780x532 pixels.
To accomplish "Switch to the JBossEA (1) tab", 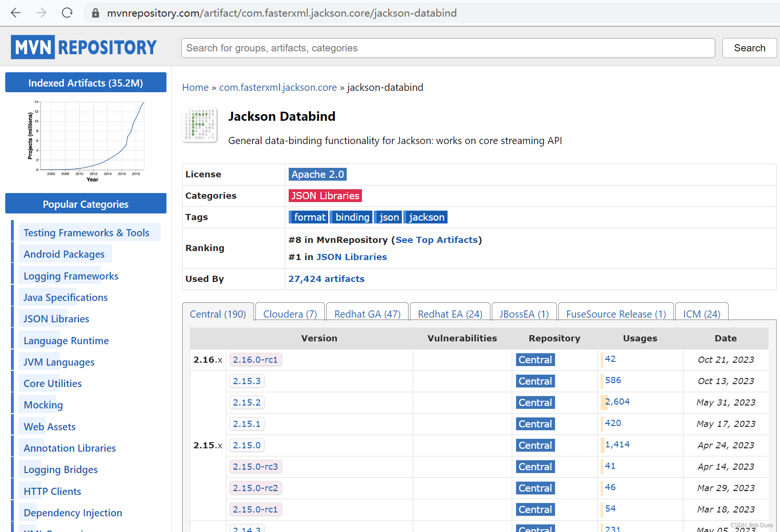I will pyautogui.click(x=524, y=314).
